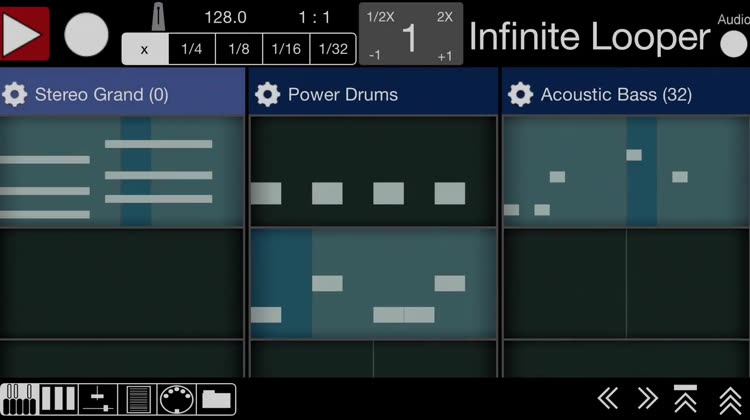This screenshot has width=750, height=420.
Task: Set quantize to 1/8
Action: (x=239, y=49)
